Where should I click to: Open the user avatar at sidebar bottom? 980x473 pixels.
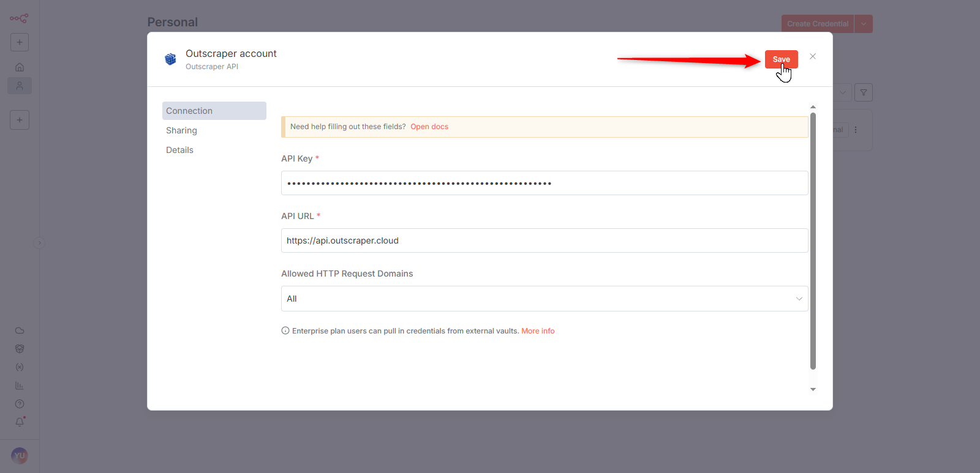(x=20, y=456)
